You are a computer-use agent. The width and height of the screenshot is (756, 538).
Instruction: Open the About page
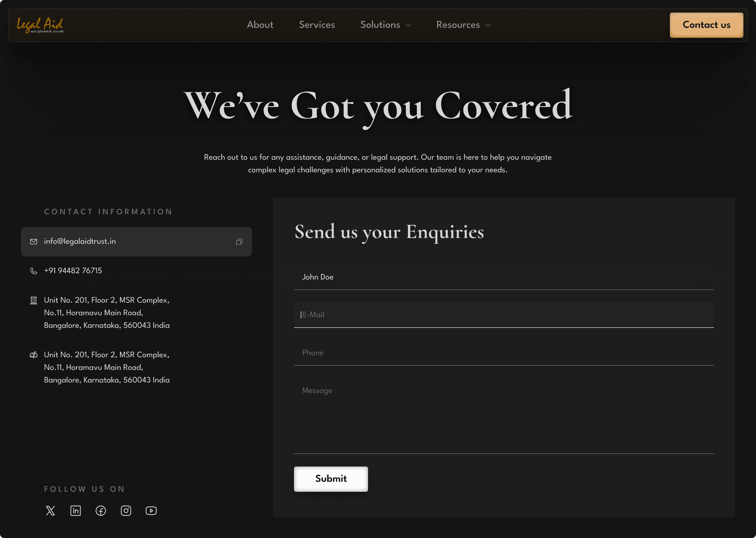click(x=260, y=25)
